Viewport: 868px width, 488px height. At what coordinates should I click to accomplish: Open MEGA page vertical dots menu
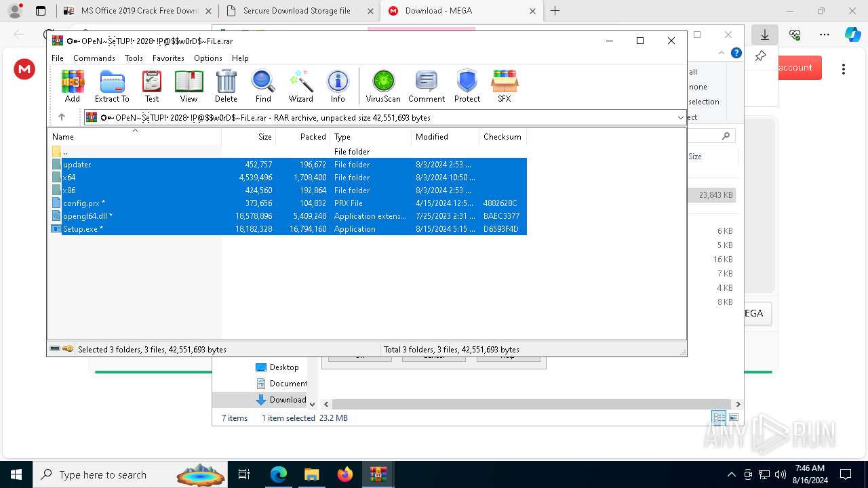click(844, 68)
